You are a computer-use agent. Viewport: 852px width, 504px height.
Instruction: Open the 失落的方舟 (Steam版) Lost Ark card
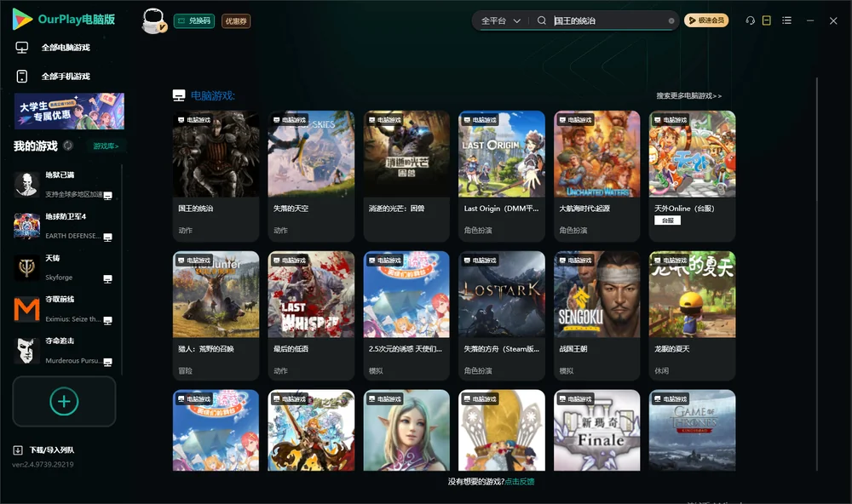click(x=502, y=316)
